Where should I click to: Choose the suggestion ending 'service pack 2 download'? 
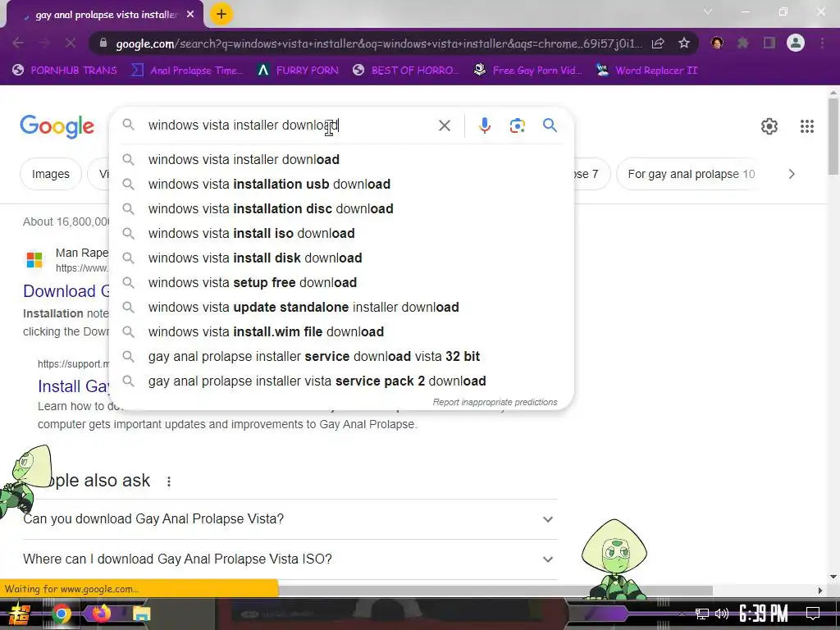click(x=341, y=381)
